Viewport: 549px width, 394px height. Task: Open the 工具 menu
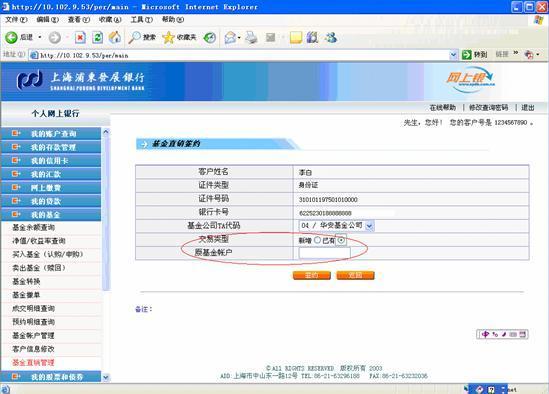pos(141,20)
